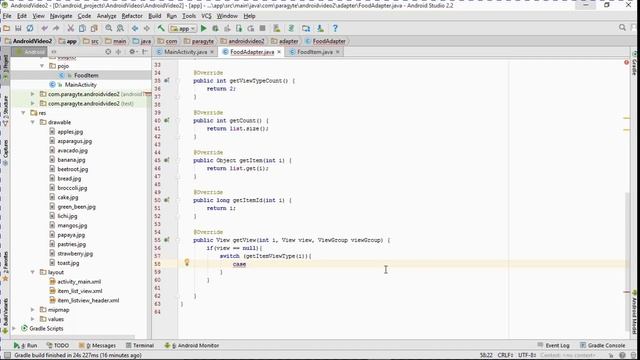Click the adapter breadcrumb in navigation bar
640x360 pixels.
(285, 41)
